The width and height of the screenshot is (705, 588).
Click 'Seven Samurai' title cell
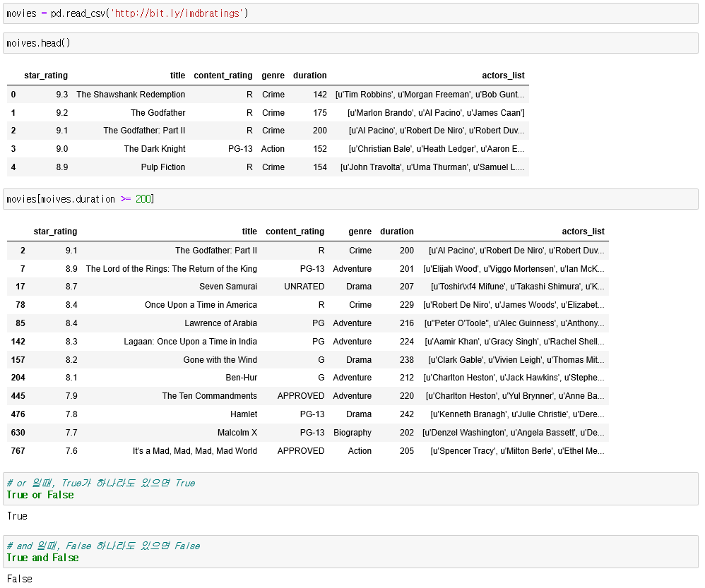click(x=228, y=287)
